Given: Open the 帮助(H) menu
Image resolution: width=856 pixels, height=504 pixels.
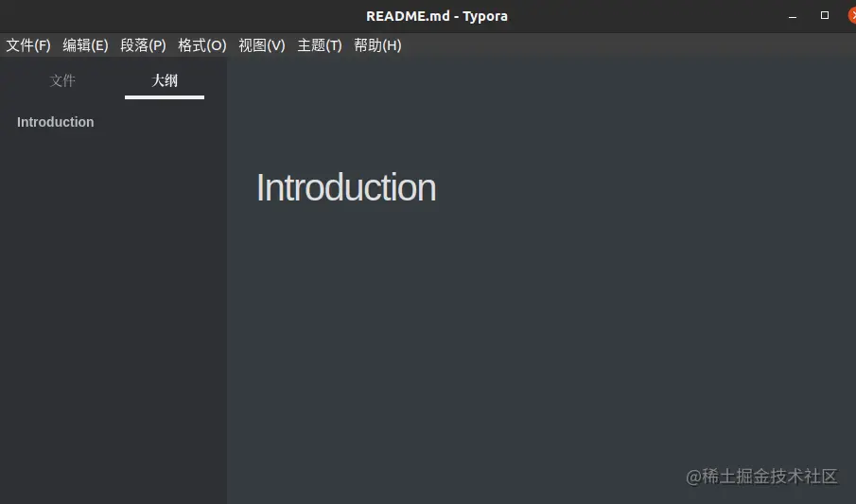Looking at the screenshot, I should (377, 45).
